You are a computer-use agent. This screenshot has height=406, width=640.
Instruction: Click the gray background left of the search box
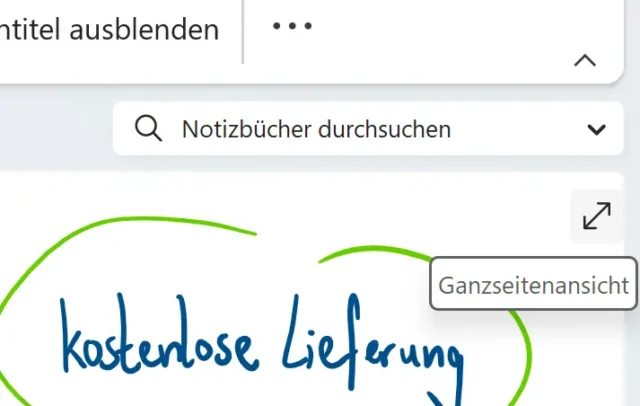point(55,129)
